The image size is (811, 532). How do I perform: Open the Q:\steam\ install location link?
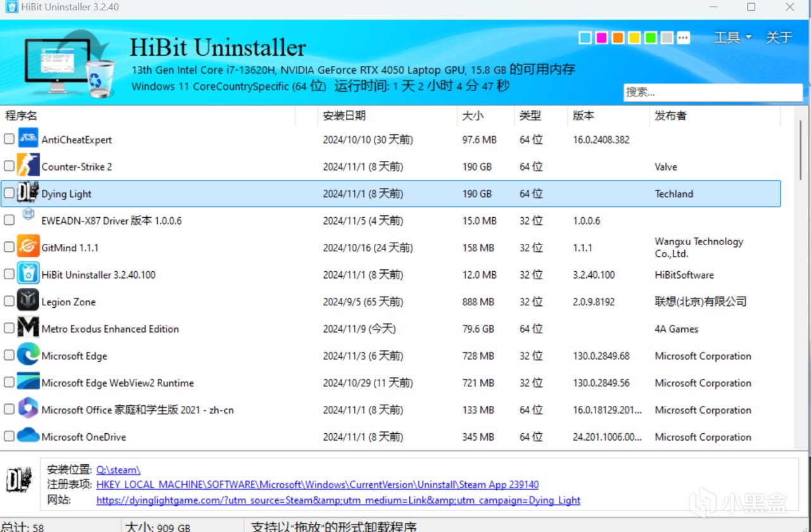(118, 470)
